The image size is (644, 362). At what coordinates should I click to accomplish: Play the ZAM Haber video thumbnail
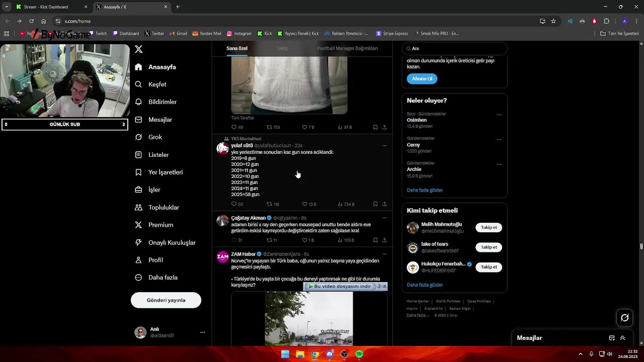tap(309, 318)
